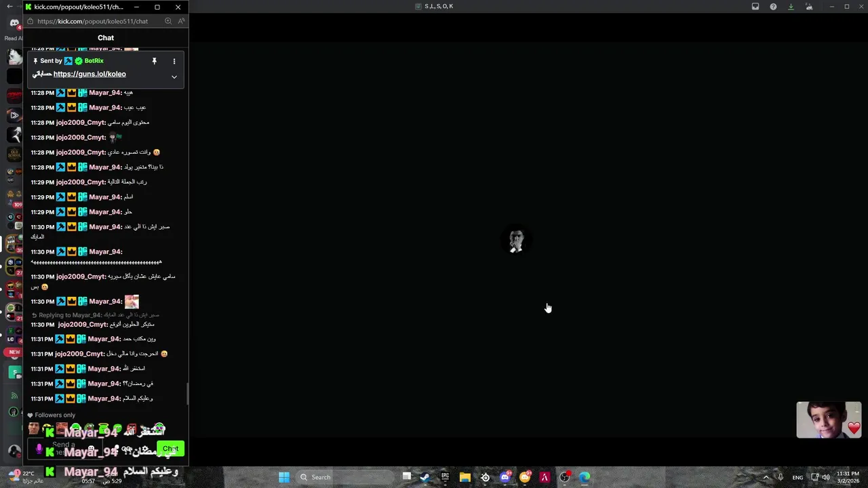Show hidden system tray icons
868x488 pixels.
pos(766,477)
